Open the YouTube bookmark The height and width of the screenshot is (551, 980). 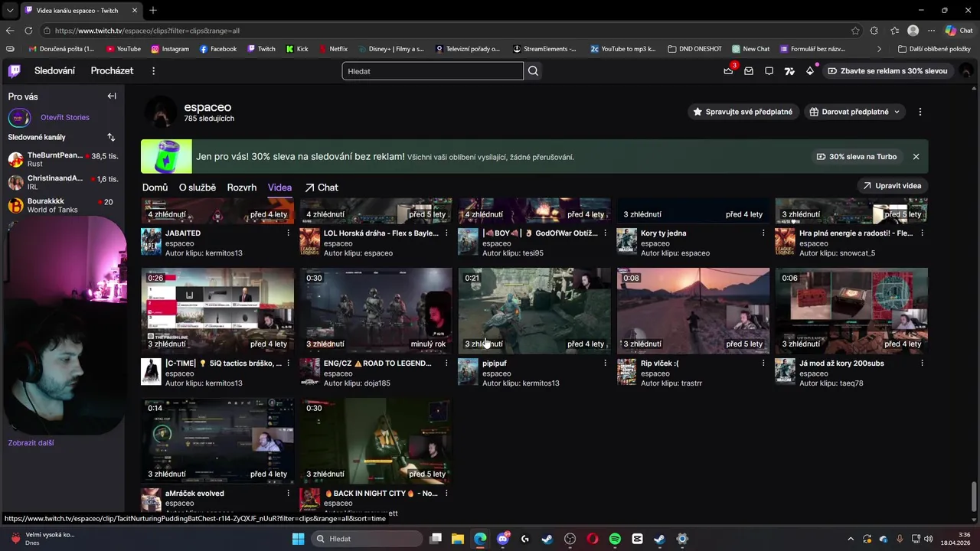click(x=123, y=49)
